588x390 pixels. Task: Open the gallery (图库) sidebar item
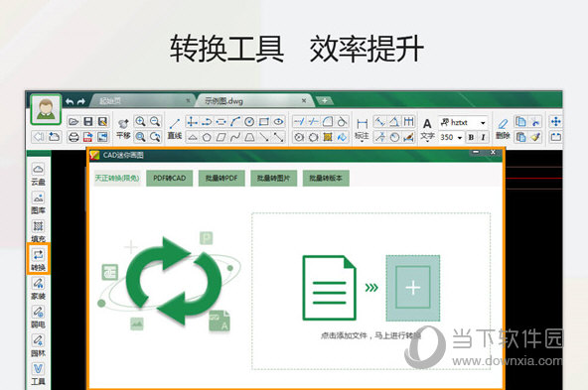[x=38, y=202]
